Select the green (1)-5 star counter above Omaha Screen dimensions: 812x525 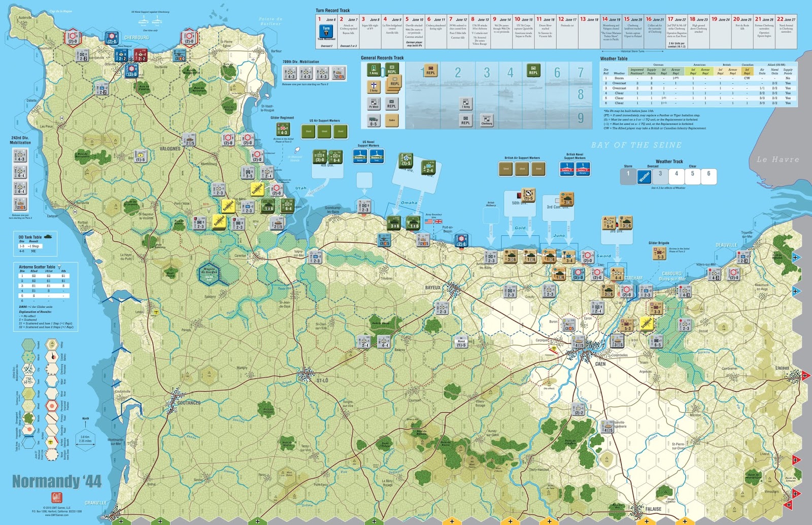pos(405,160)
